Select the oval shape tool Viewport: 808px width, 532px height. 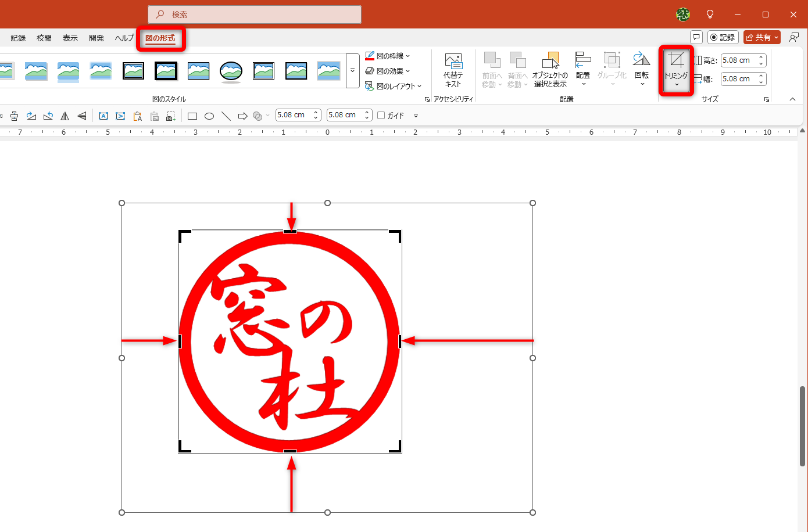click(209, 116)
